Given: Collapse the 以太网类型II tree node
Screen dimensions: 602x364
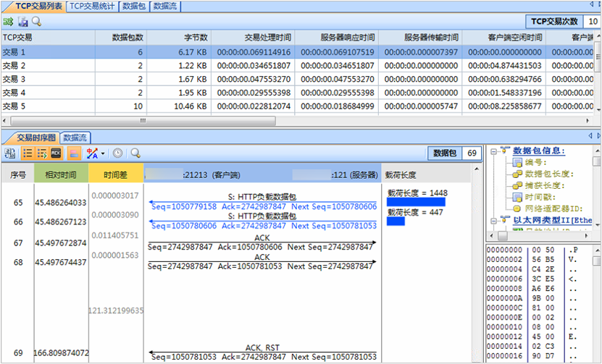Looking at the screenshot, I should [x=493, y=219].
